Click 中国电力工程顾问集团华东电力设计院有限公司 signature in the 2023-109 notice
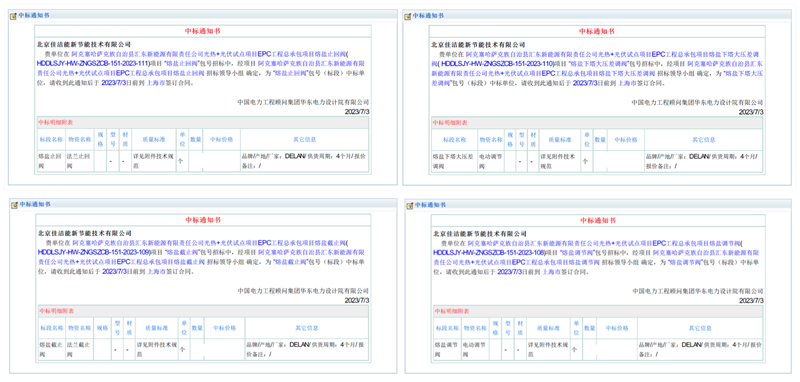The height and width of the screenshot is (382, 800). click(x=303, y=291)
